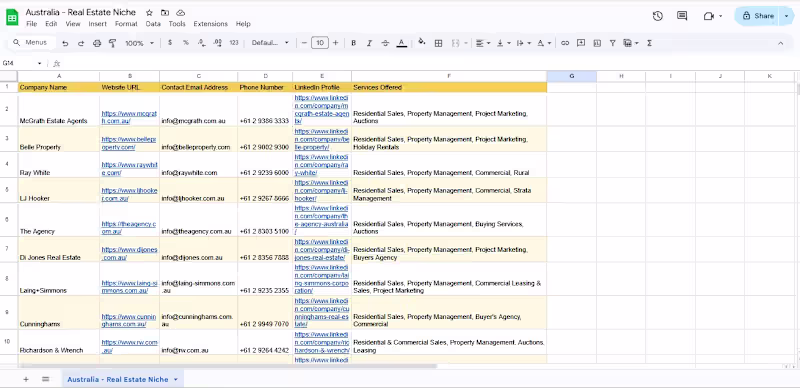This screenshot has height=388, width=800.
Task: Open the Borders tool
Action: click(438, 43)
